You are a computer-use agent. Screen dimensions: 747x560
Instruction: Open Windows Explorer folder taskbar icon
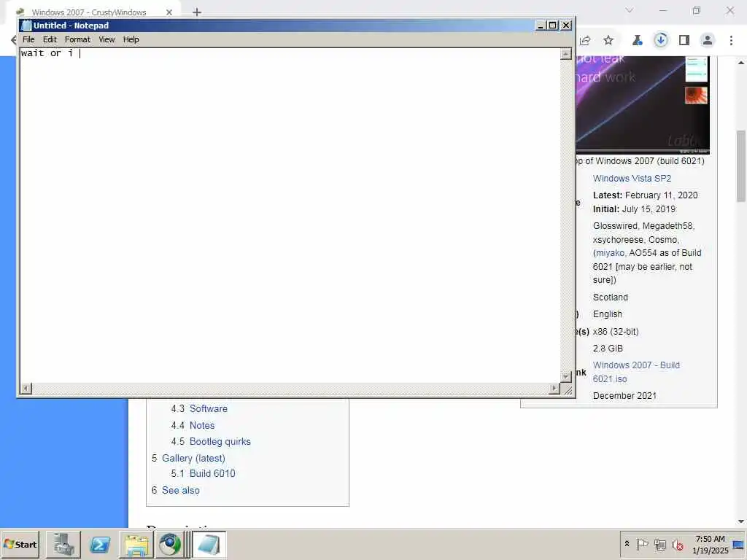click(136, 544)
